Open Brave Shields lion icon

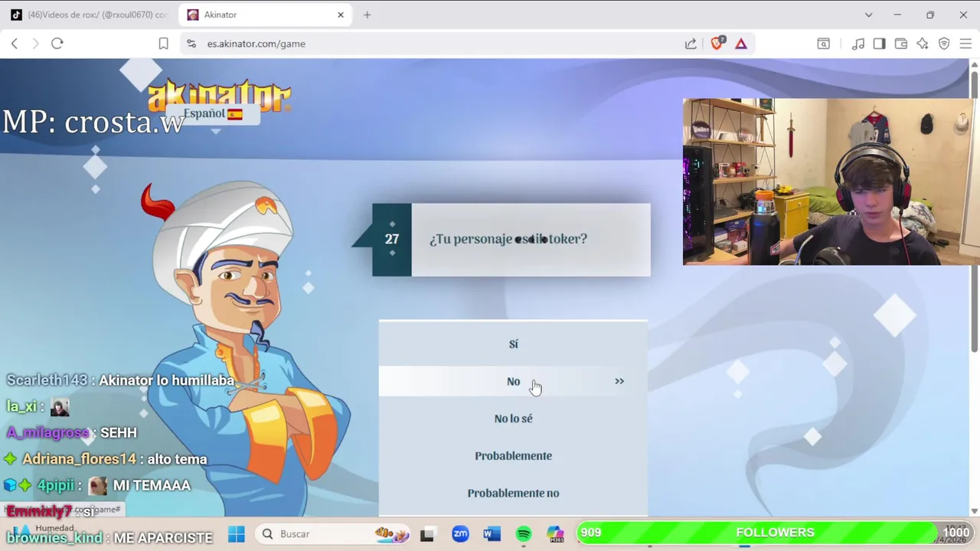tap(717, 44)
